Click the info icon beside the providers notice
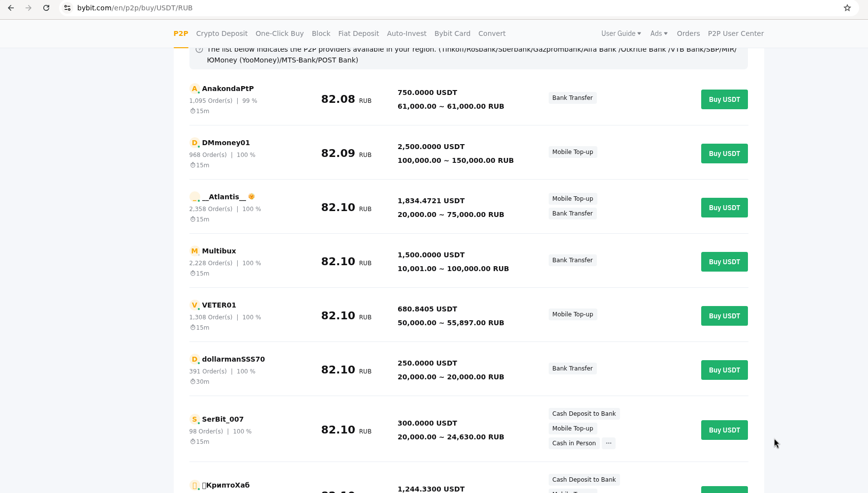 click(x=199, y=49)
